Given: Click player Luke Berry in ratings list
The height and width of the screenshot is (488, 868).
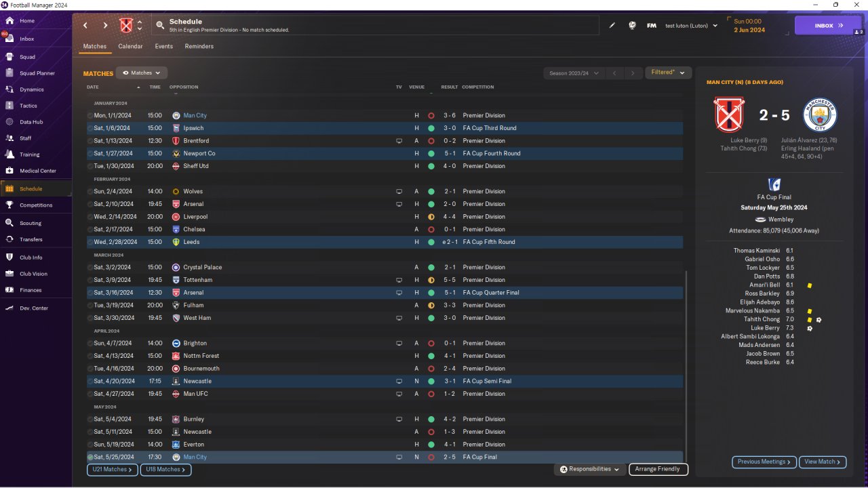Looking at the screenshot, I should tap(765, 328).
